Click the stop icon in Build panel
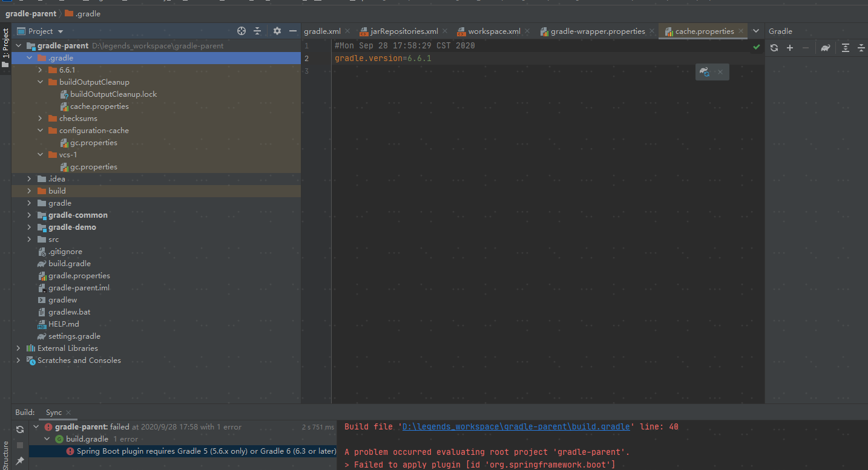The width and height of the screenshot is (868, 470). (x=20, y=445)
